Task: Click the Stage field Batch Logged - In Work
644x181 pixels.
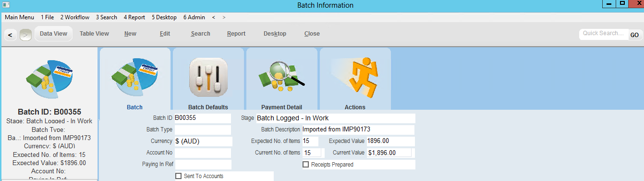Action: coord(335,118)
